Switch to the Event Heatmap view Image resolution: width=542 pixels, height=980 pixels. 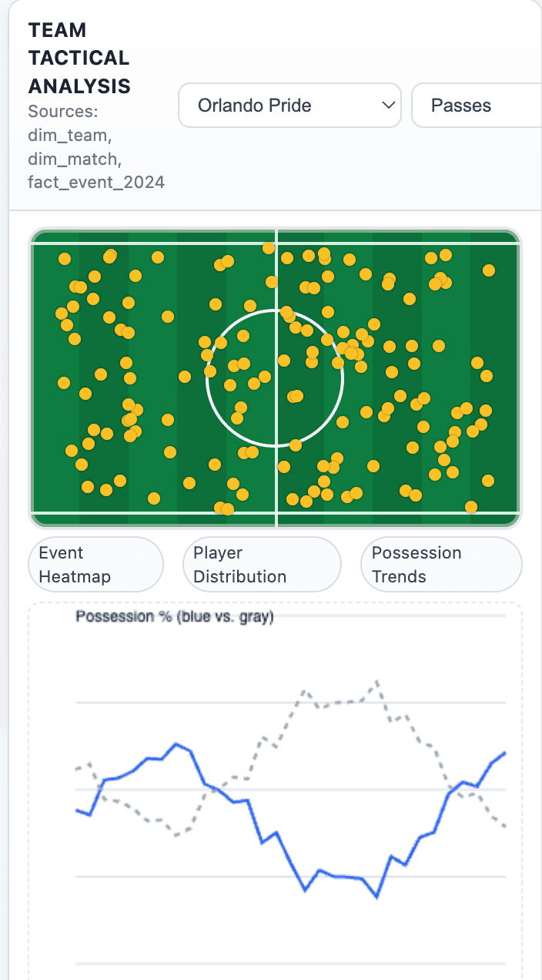(x=95, y=565)
